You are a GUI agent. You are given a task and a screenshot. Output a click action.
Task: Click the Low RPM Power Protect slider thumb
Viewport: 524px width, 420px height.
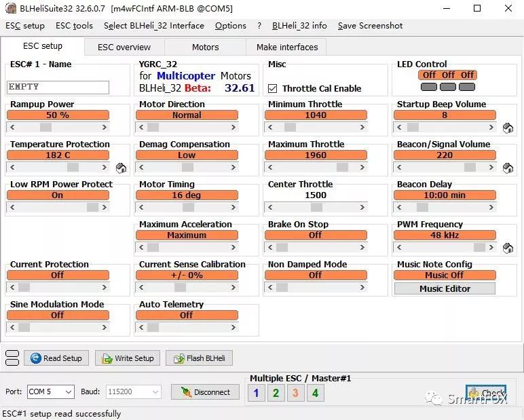pyautogui.click(x=92, y=208)
